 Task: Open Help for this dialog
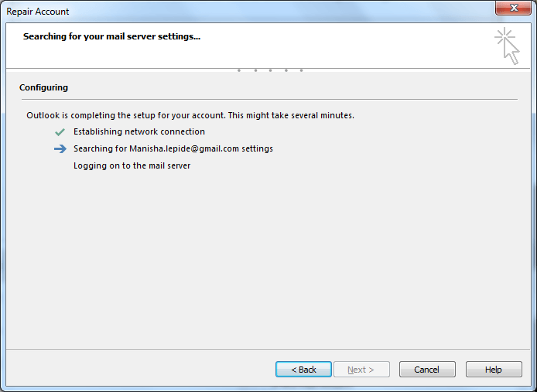[494, 370]
